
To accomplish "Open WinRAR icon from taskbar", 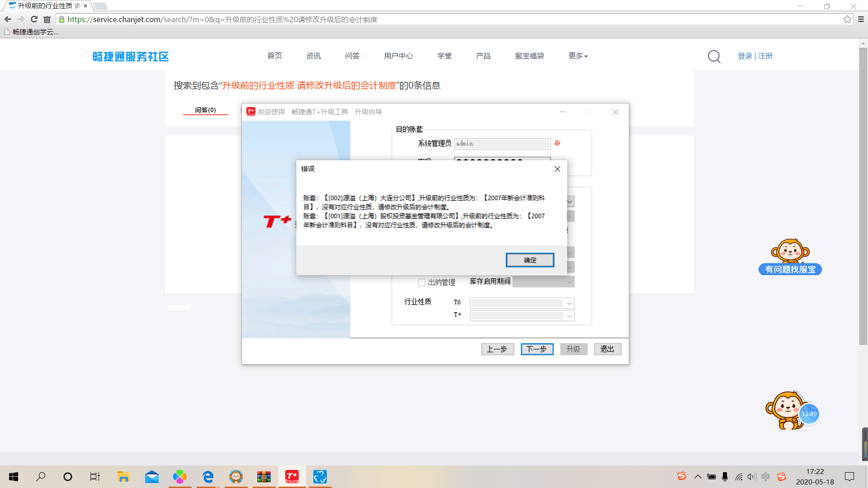I will click(x=264, y=477).
